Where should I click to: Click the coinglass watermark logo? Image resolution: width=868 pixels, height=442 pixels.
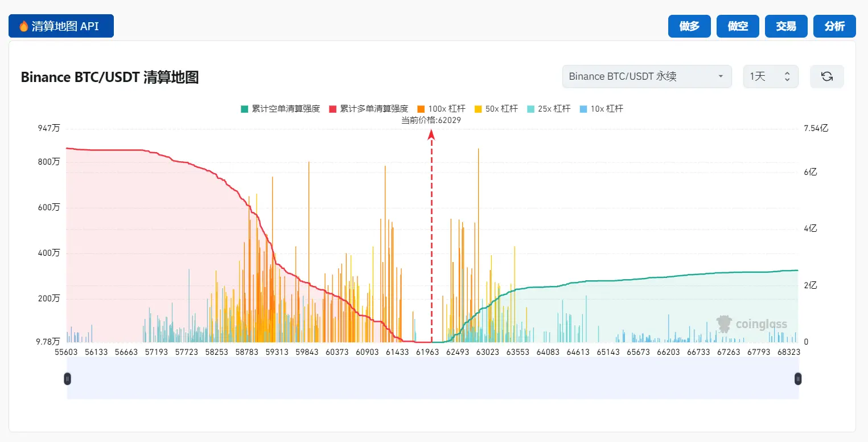pos(752,324)
